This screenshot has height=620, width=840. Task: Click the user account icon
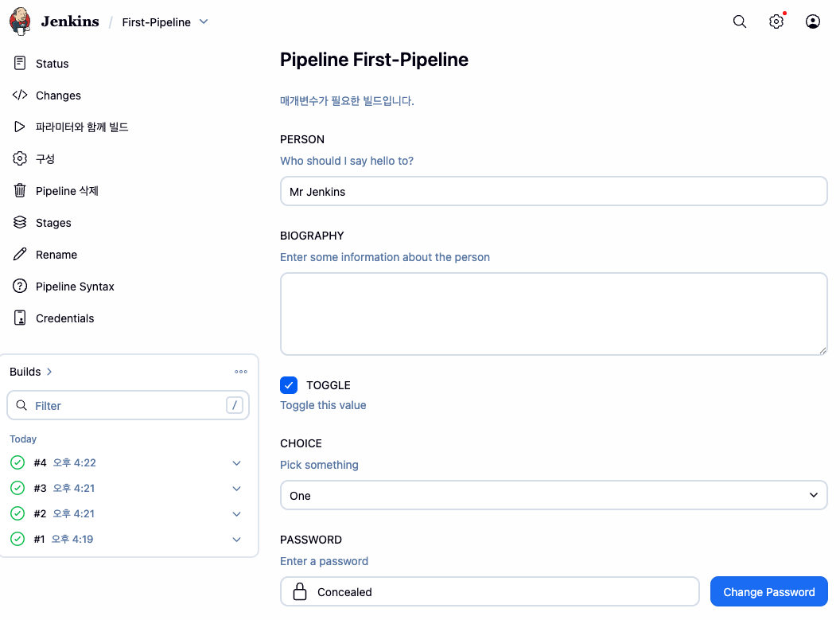(x=813, y=22)
